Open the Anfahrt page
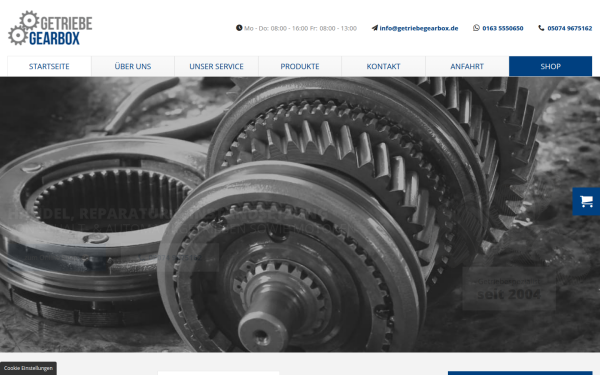 [467, 66]
